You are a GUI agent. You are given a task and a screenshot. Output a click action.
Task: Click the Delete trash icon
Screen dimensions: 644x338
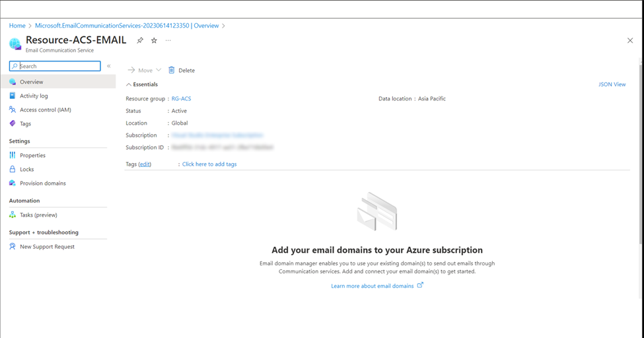[x=172, y=70]
